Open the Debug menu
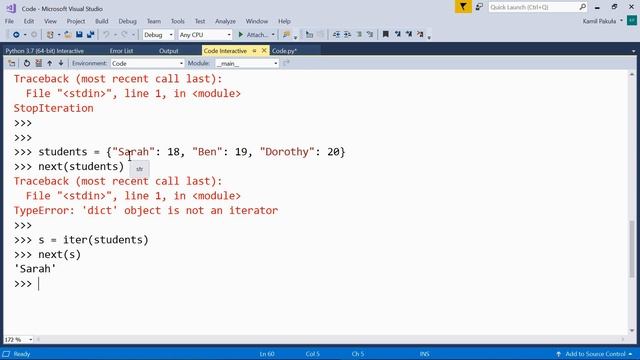This screenshot has height=360, width=640. point(127,21)
